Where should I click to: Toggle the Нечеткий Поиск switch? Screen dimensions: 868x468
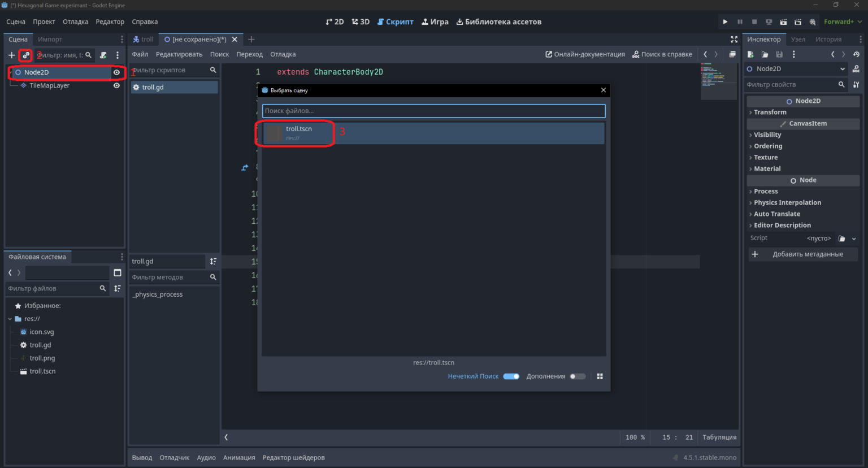pyautogui.click(x=511, y=376)
